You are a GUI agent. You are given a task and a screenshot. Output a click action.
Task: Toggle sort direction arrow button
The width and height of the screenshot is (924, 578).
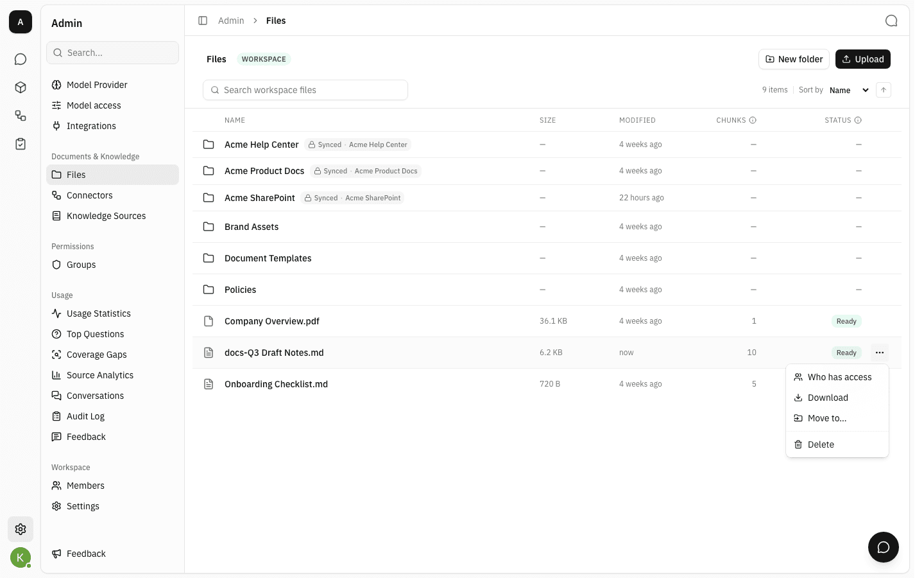point(884,90)
